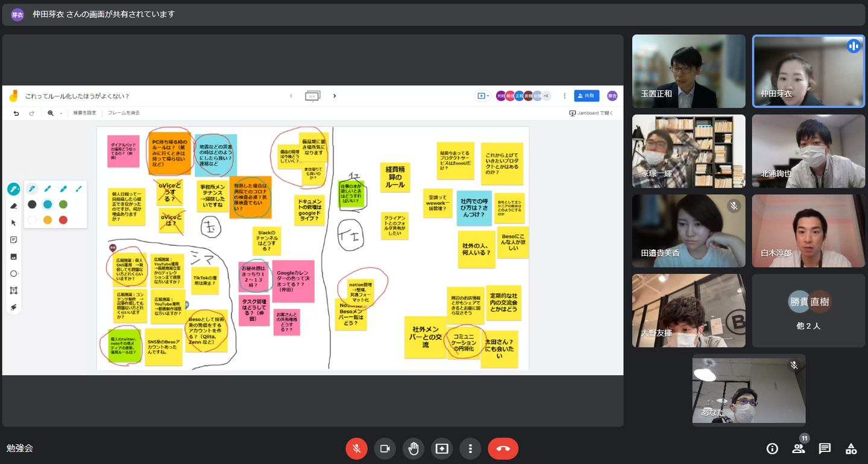Go to the next Jamboard frame
The height and width of the screenshot is (464, 868).
pos(335,96)
